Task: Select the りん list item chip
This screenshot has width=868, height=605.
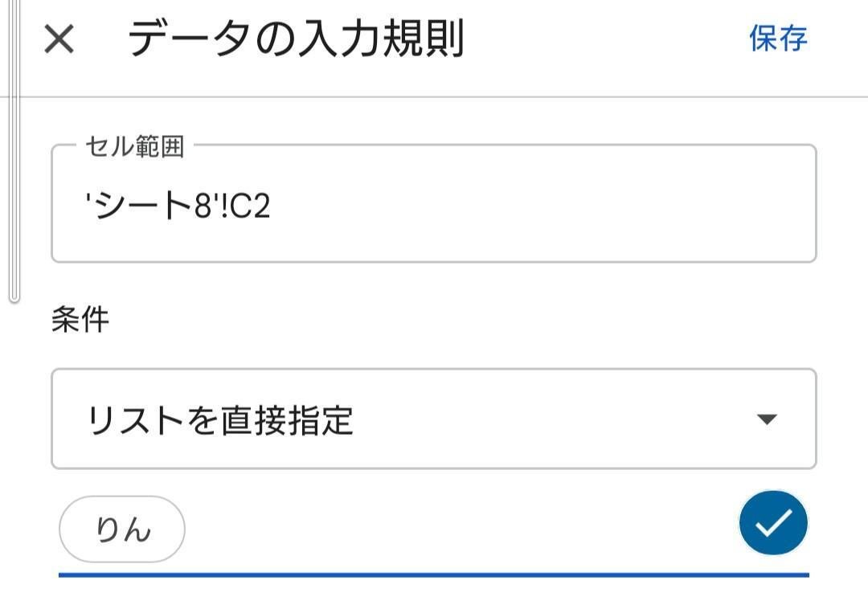Action: click(122, 529)
